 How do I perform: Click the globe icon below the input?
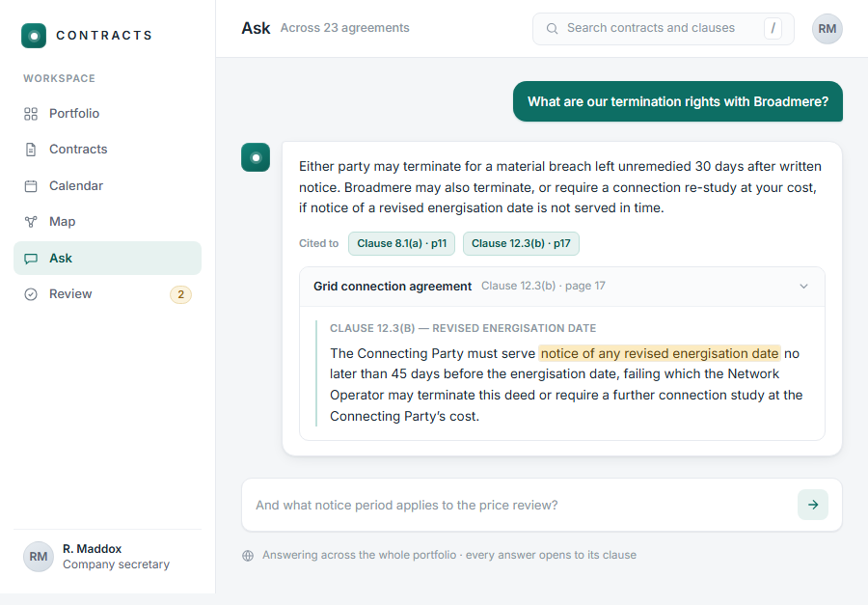[x=248, y=555]
